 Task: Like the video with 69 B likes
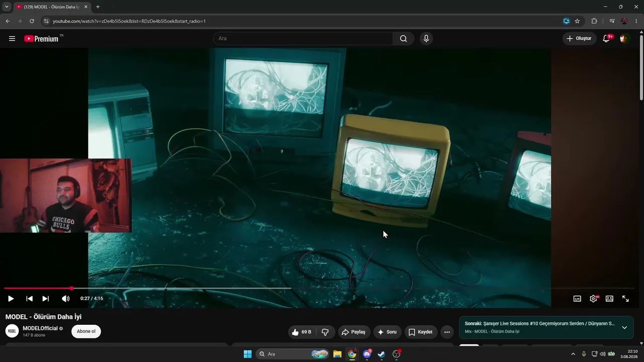pos(301,332)
